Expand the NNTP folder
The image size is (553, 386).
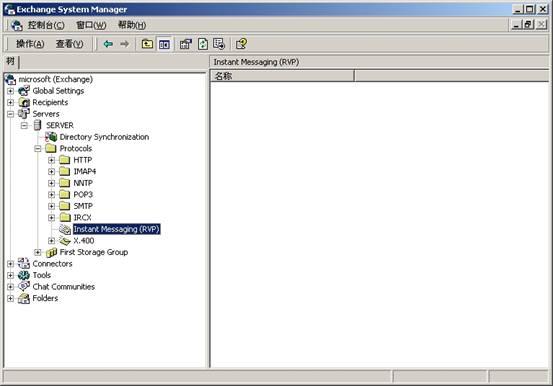click(x=51, y=183)
